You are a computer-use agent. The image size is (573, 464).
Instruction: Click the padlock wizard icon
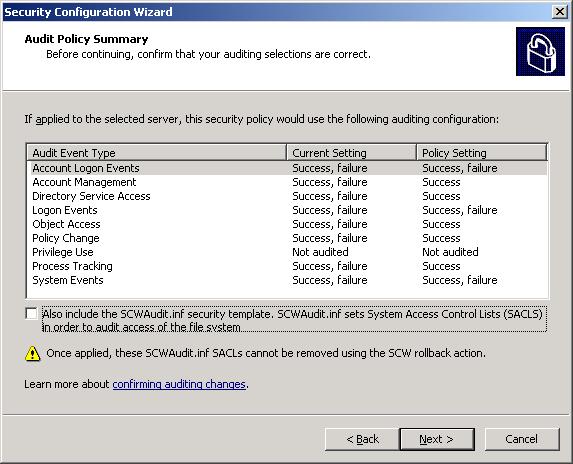pyautogui.click(x=540, y=52)
